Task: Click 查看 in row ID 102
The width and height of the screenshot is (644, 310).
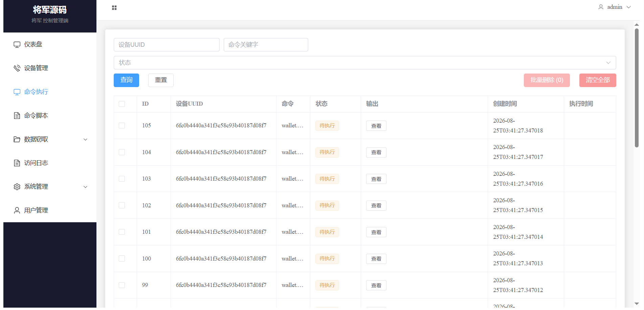Action: pos(376,206)
